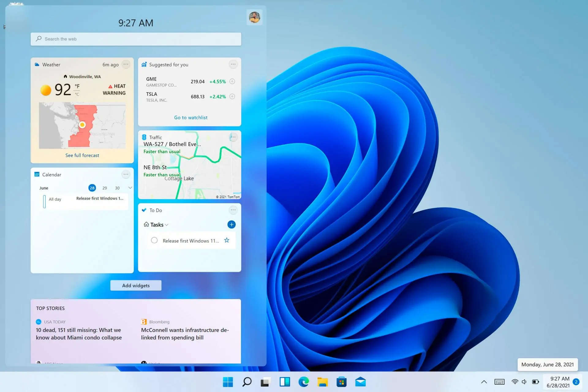
Task: Select June 29 in Calendar widget
Action: (x=105, y=188)
